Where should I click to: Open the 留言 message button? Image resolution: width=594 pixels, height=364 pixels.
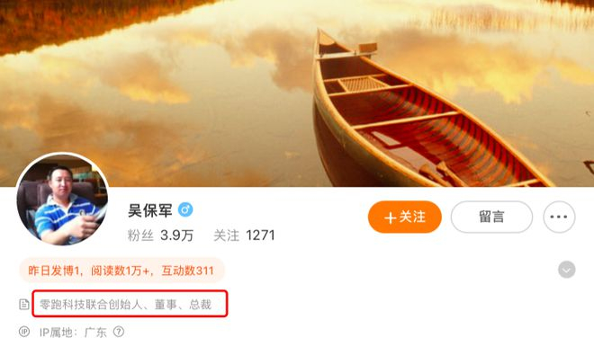point(491,217)
